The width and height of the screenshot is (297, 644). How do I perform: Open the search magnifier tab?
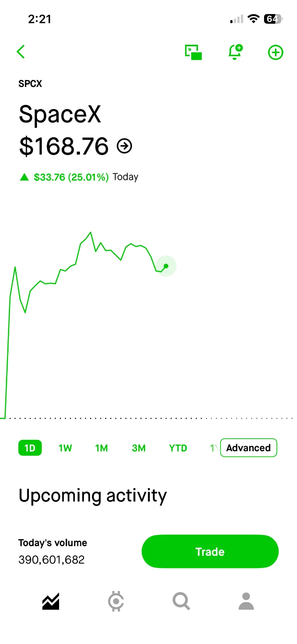point(181,601)
